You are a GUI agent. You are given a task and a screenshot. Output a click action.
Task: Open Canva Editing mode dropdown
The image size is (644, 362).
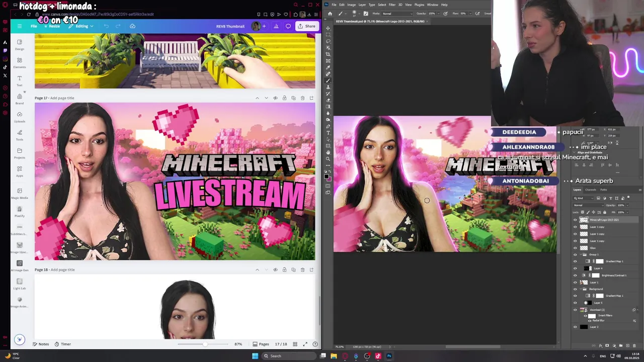[x=81, y=26]
